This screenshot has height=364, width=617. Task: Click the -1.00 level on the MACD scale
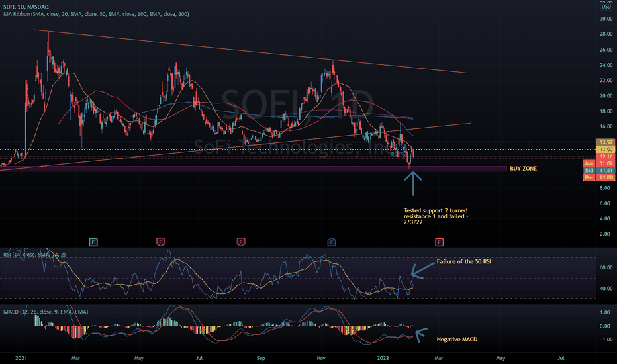605,340
